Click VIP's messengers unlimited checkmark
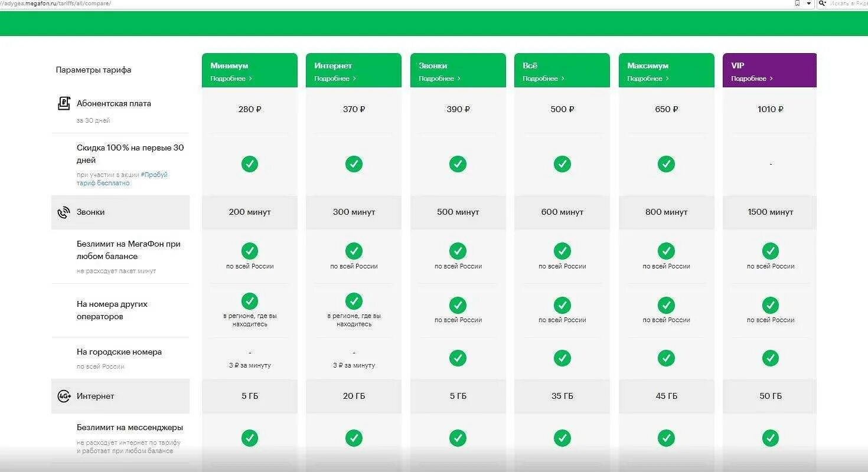This screenshot has width=868, height=472. (x=771, y=438)
